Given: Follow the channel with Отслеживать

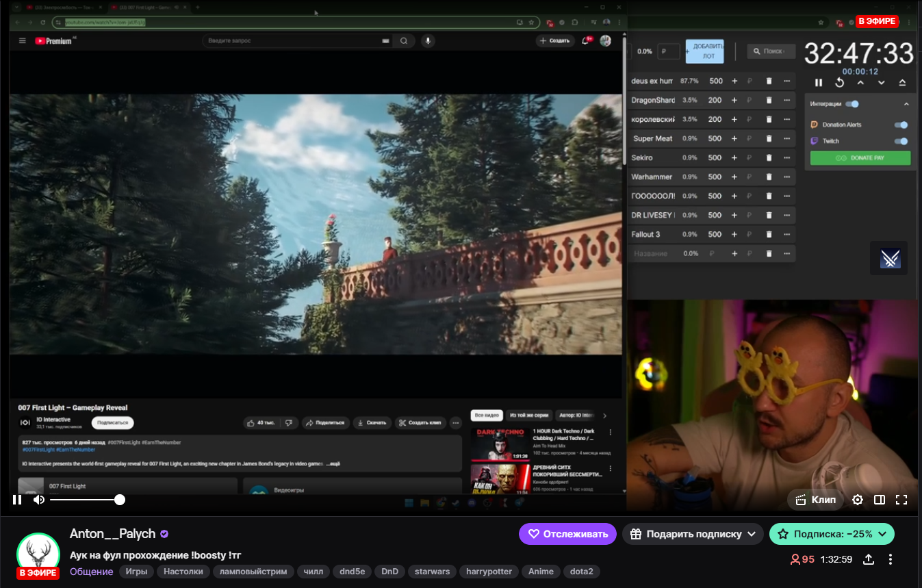Looking at the screenshot, I should coord(567,534).
